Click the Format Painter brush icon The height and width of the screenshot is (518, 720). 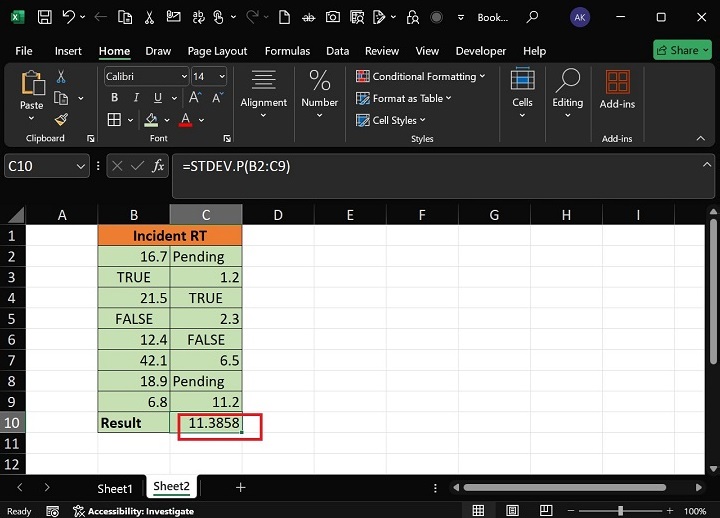[61, 120]
